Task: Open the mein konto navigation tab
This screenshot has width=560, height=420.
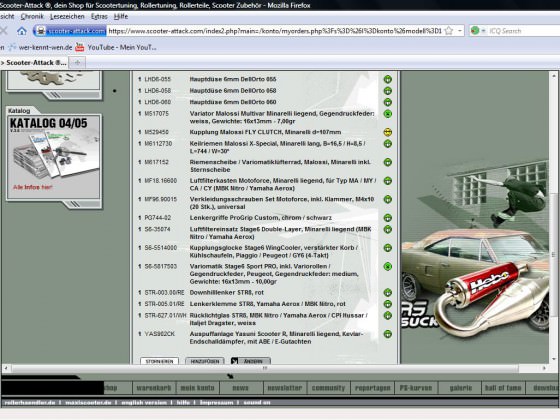Action: point(198,388)
